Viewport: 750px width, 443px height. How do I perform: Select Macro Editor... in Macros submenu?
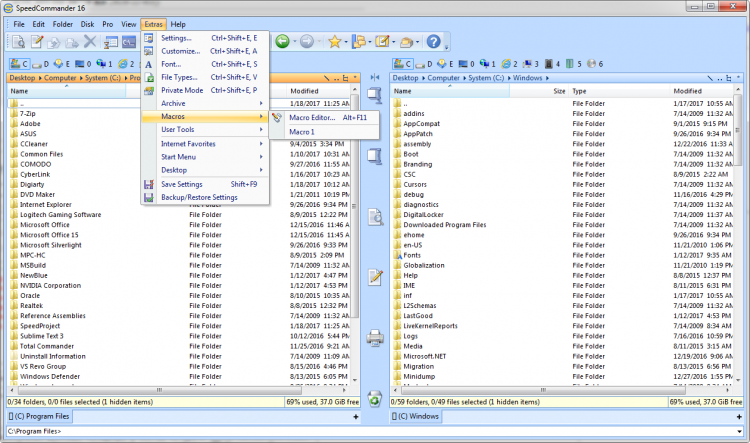[x=325, y=118]
